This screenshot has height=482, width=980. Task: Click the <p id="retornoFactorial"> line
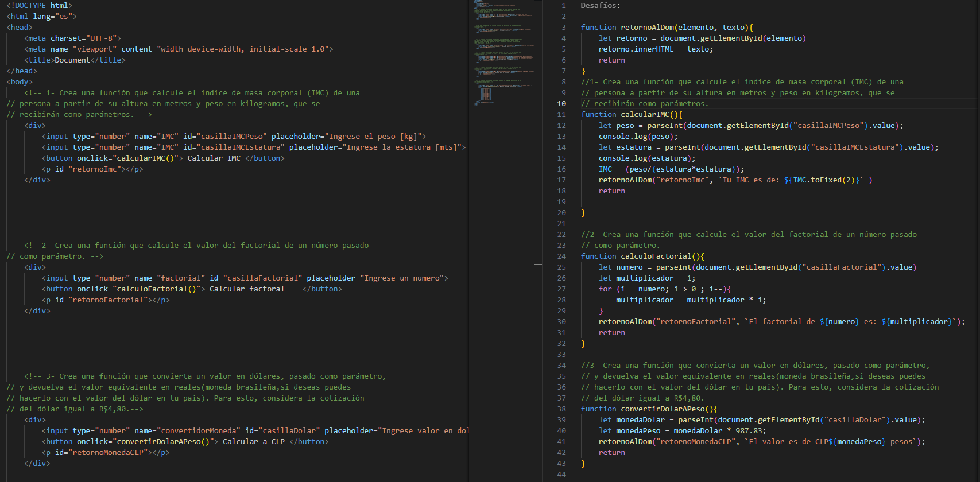106,300
